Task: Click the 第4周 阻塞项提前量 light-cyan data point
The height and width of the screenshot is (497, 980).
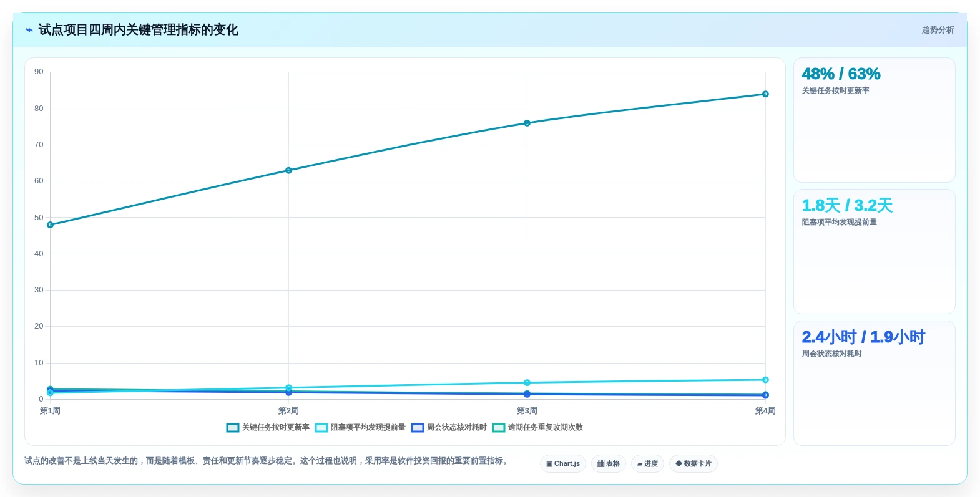Action: (x=765, y=380)
